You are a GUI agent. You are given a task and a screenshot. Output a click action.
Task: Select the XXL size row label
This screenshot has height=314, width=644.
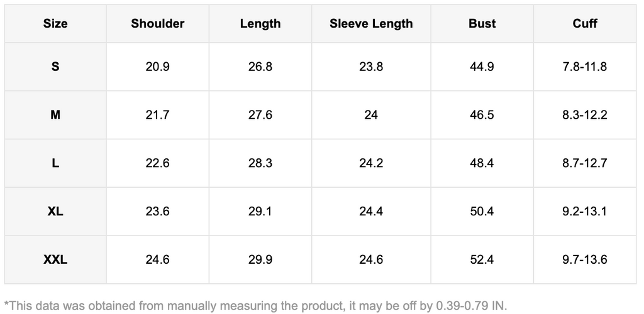pos(55,259)
